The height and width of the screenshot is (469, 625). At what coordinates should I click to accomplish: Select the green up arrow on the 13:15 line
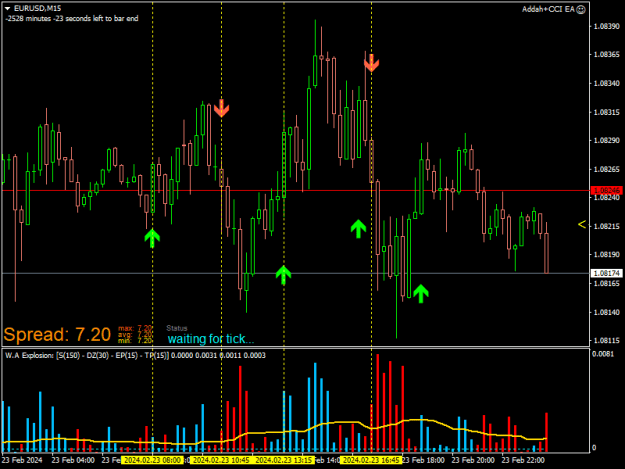point(283,275)
